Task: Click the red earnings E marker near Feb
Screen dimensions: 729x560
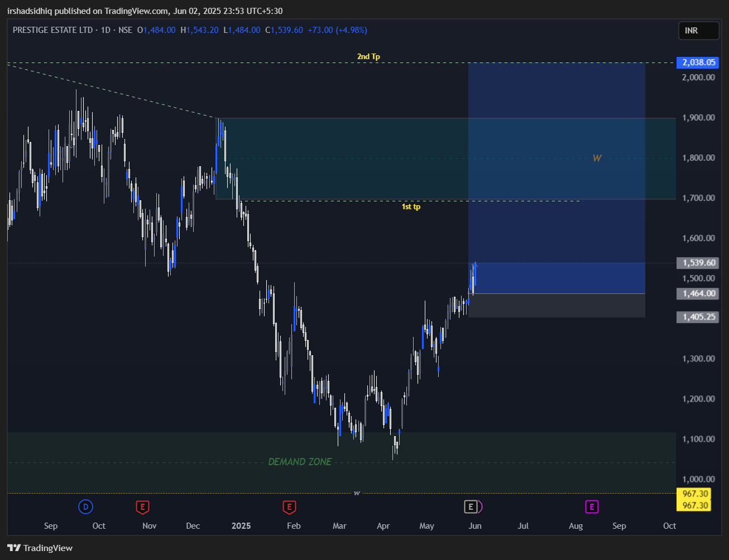Action: click(x=289, y=507)
